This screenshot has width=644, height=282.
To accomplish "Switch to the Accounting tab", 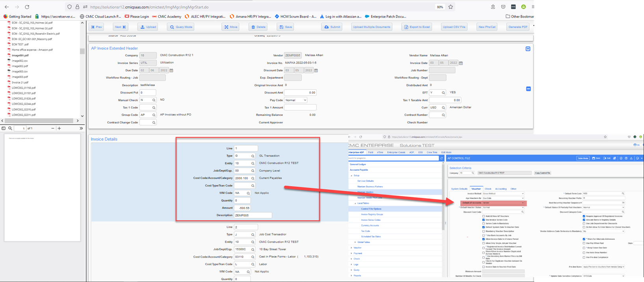I will [x=501, y=189].
